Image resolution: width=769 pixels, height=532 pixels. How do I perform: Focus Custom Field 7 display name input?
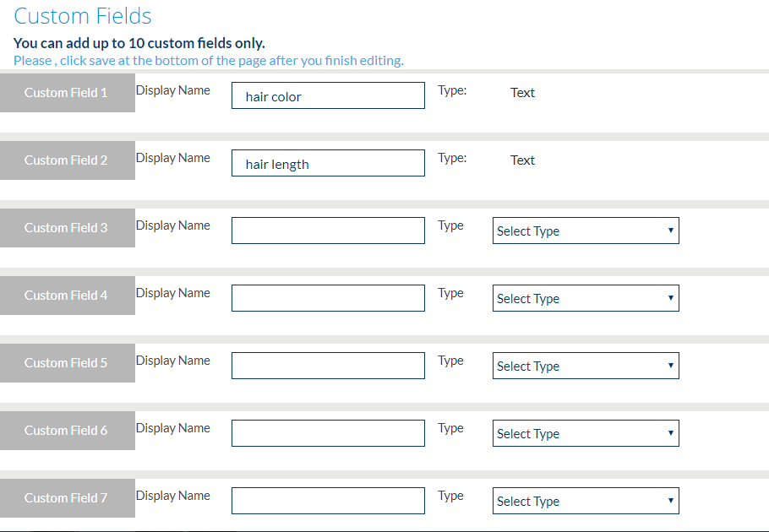(328, 501)
